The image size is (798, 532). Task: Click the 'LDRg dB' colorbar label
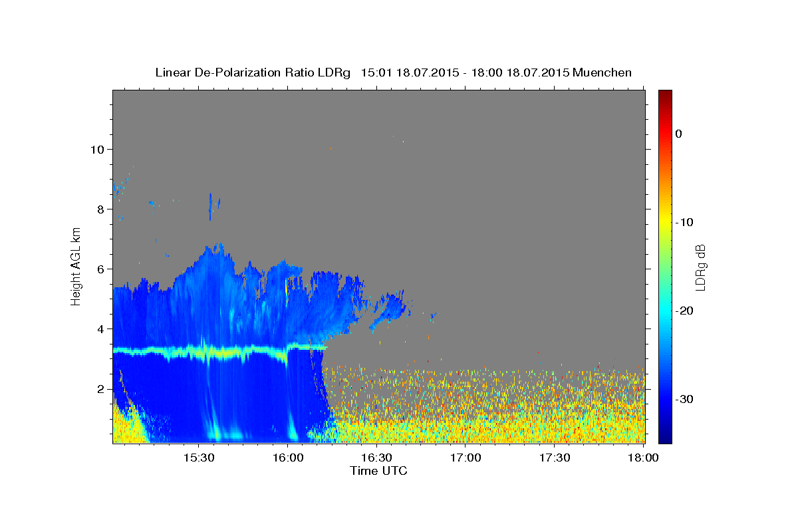(x=700, y=267)
